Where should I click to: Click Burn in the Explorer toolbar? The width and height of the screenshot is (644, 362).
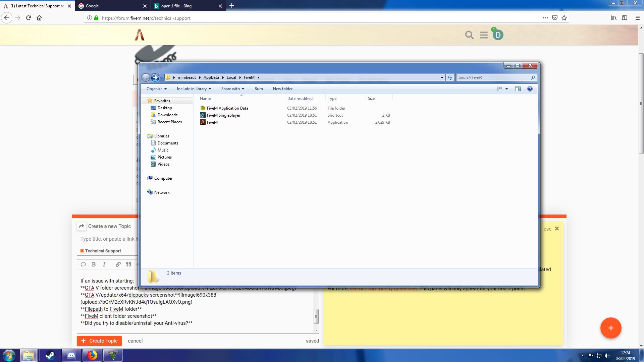(259, 89)
